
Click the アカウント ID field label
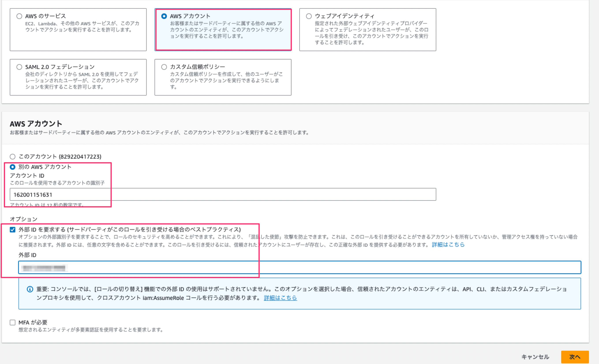pyautogui.click(x=27, y=176)
